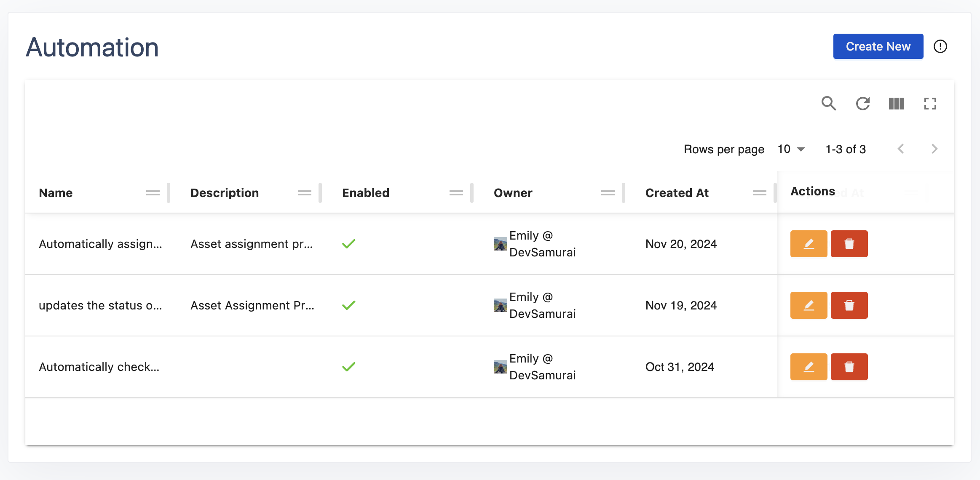Click the info icon beside Create New
Image resolution: width=980 pixels, height=480 pixels.
pos(940,46)
